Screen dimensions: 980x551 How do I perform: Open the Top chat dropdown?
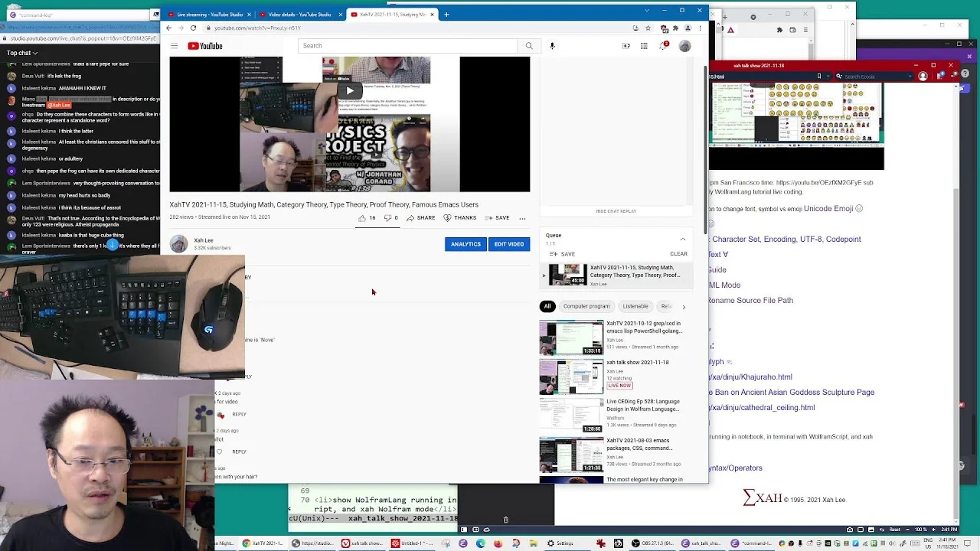coord(22,53)
